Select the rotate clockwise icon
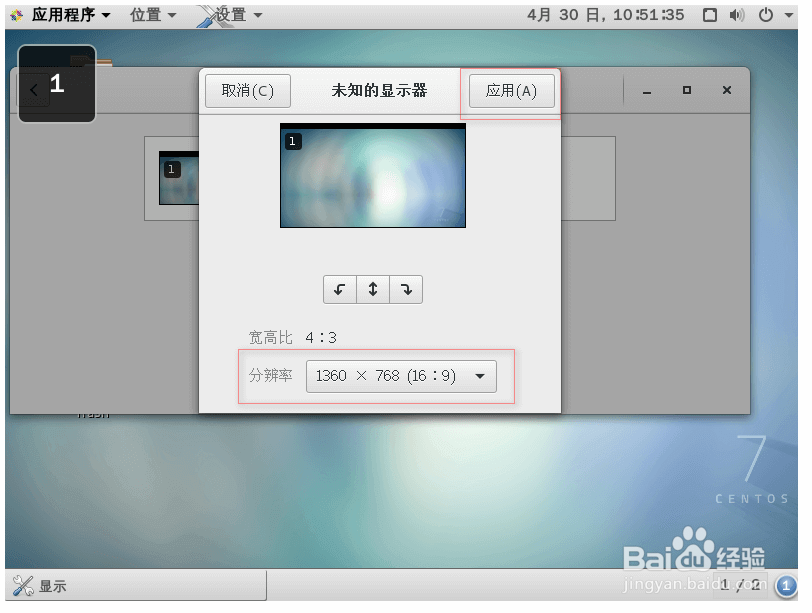This screenshot has width=812, height=613. 405,289
